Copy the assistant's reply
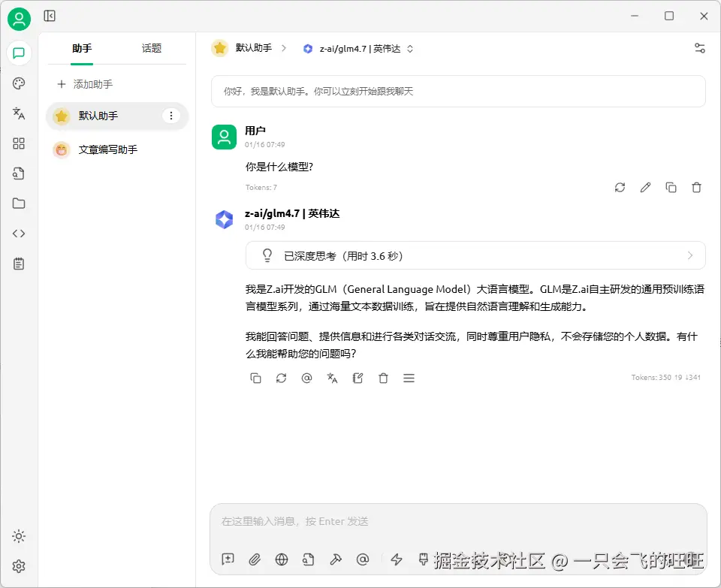721x588 pixels. click(255, 378)
